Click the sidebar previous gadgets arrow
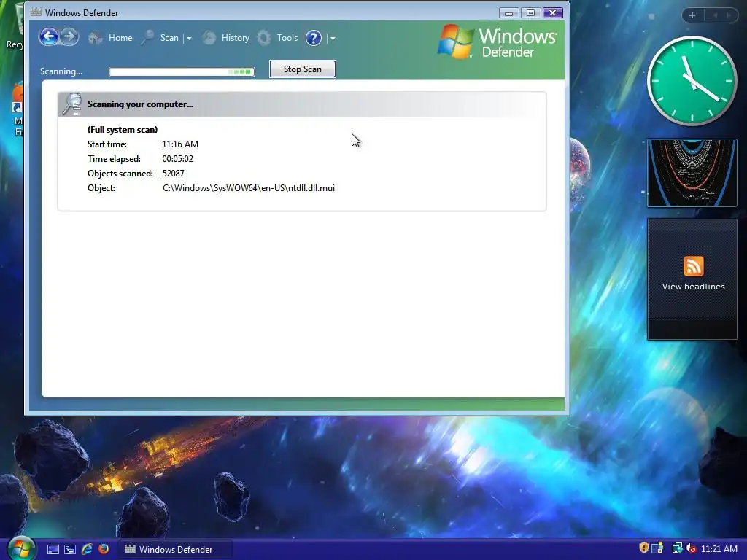Viewport: 747px width, 560px height. (x=715, y=15)
